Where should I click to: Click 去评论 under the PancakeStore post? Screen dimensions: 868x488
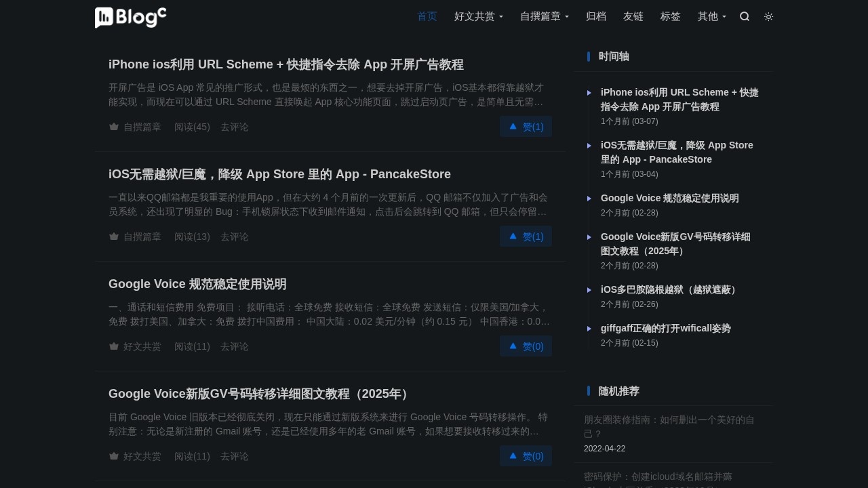coord(235,237)
